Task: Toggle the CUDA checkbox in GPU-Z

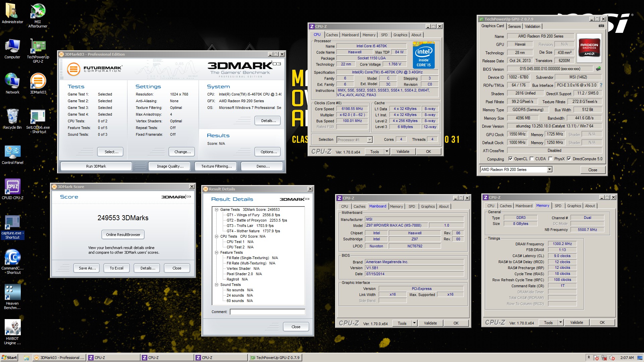Action: coord(532,159)
